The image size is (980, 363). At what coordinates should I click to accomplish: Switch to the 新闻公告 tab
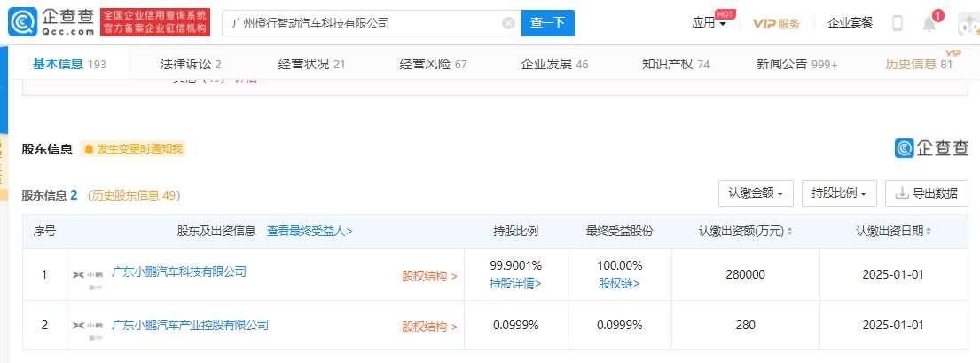pyautogui.click(x=797, y=64)
